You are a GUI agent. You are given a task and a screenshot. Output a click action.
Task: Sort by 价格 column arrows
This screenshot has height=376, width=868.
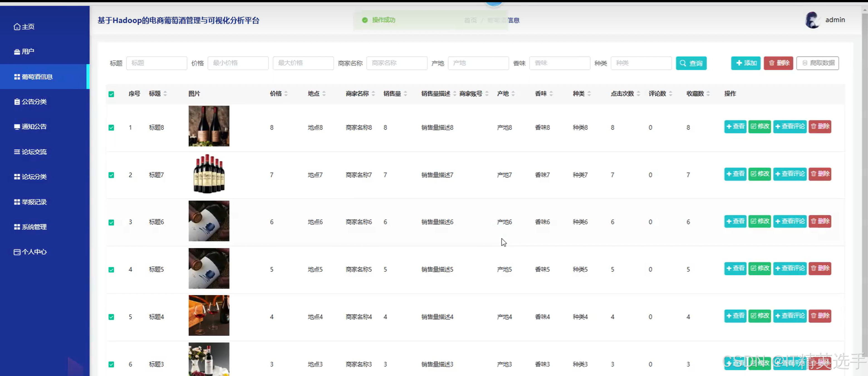(x=286, y=93)
